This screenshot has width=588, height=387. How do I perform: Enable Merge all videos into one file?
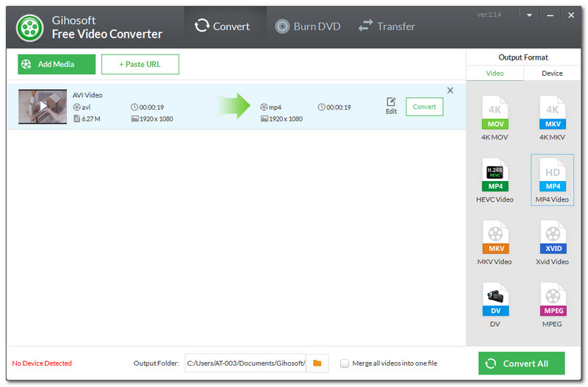[x=345, y=363]
